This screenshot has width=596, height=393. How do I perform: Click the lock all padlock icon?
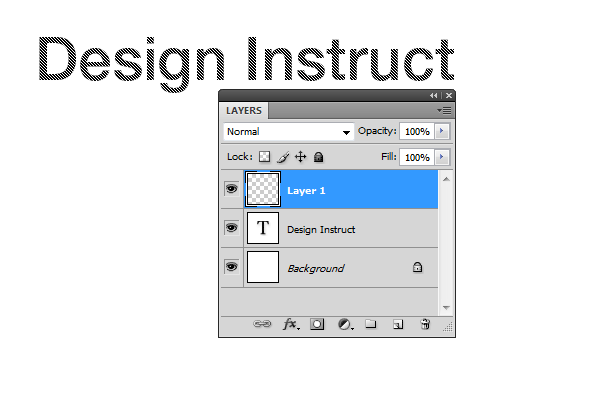click(x=319, y=157)
